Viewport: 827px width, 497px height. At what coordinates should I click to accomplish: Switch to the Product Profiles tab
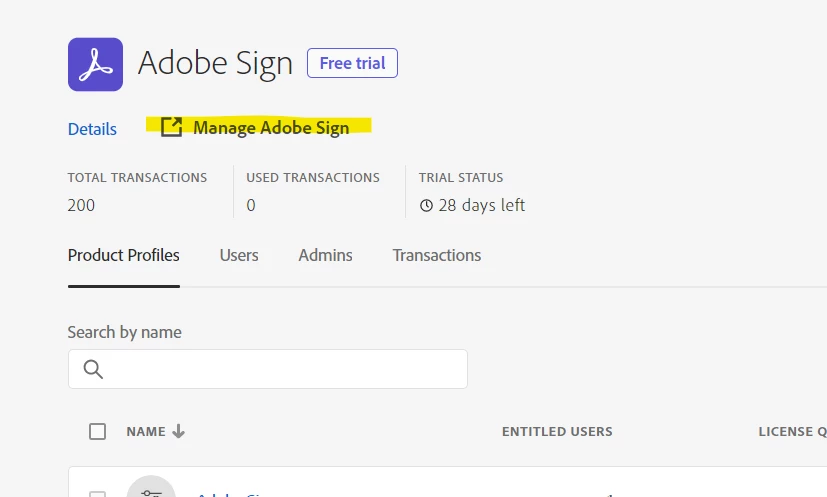click(124, 255)
